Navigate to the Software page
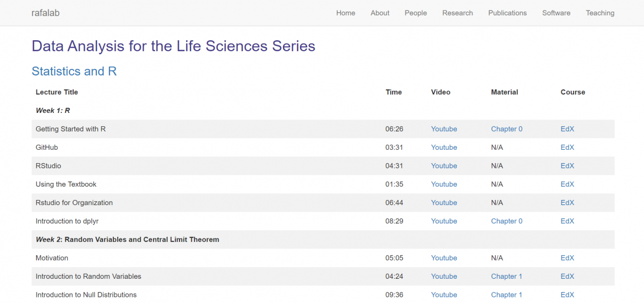This screenshot has height=303, width=644. 556,13
